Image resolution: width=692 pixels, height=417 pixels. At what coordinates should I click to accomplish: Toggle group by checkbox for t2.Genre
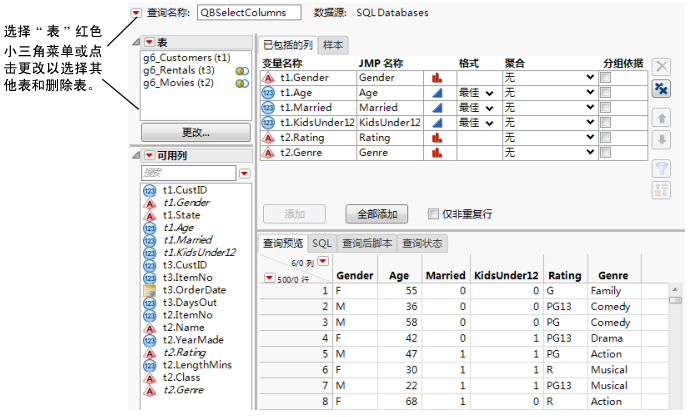pyautogui.click(x=606, y=153)
